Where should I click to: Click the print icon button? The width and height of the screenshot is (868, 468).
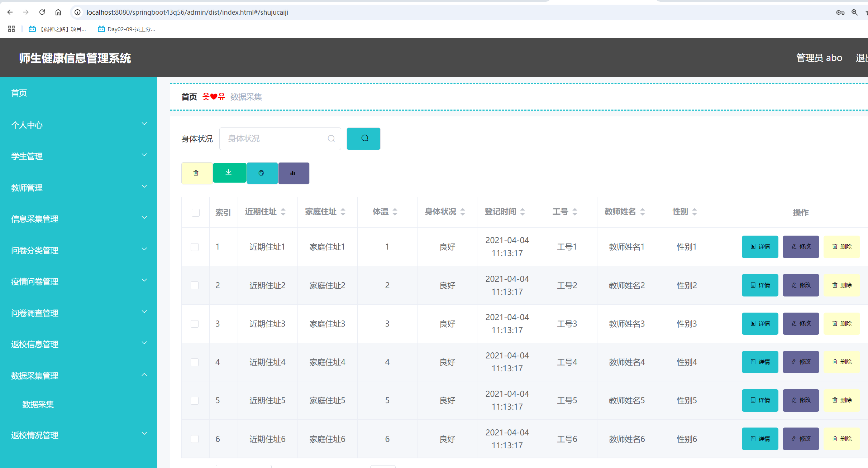[x=262, y=173]
